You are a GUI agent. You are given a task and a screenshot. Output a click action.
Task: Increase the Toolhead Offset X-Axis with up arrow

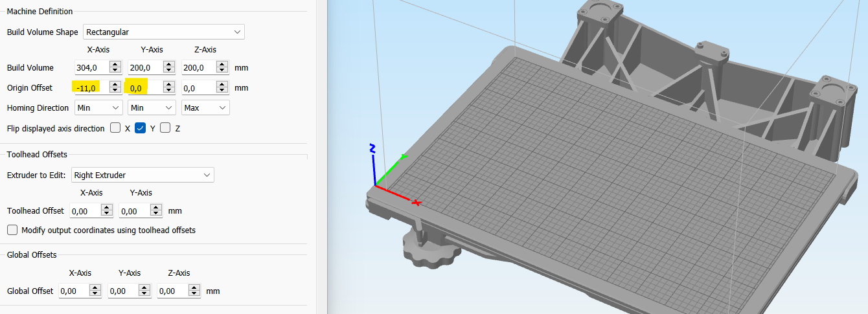[x=107, y=207]
